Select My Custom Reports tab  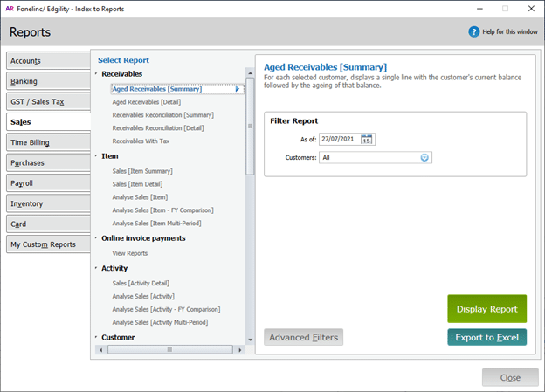[x=47, y=244]
